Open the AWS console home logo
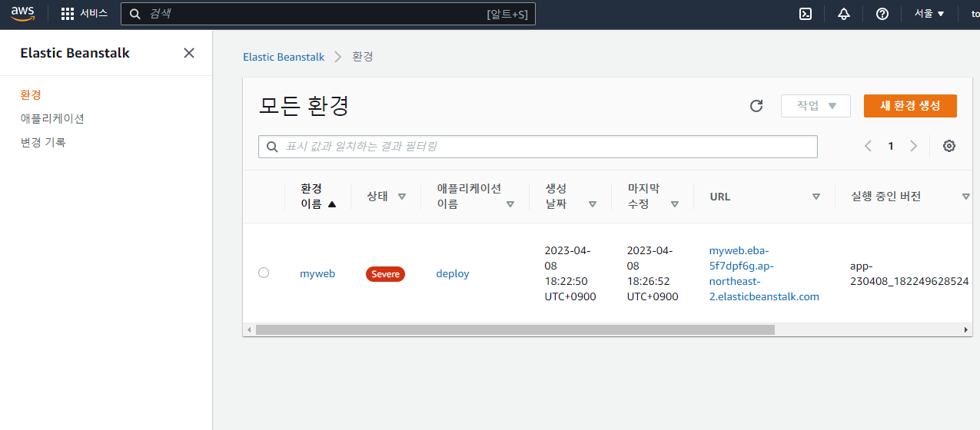The image size is (980, 430). click(23, 14)
